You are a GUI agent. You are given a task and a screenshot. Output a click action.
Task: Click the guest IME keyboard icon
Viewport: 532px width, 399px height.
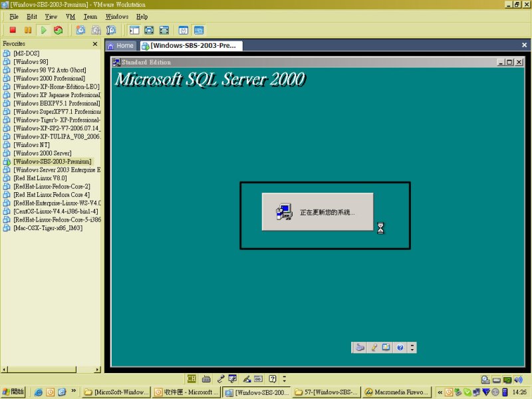(360, 347)
